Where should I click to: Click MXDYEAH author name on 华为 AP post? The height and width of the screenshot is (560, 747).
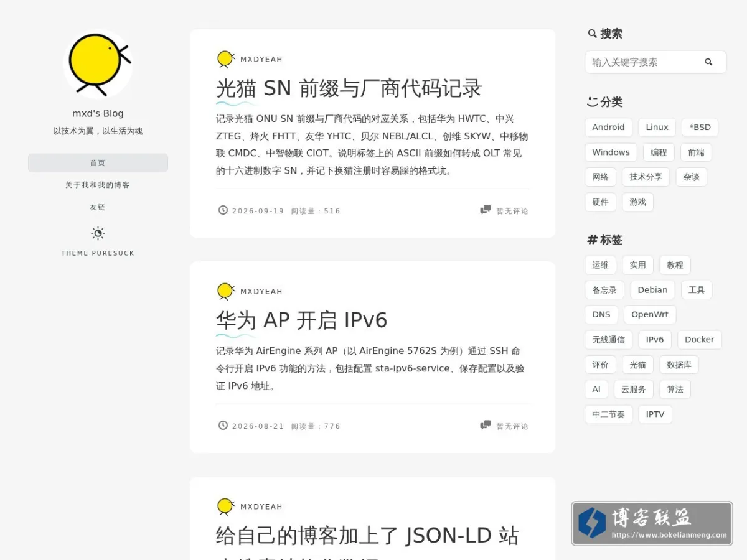click(261, 292)
